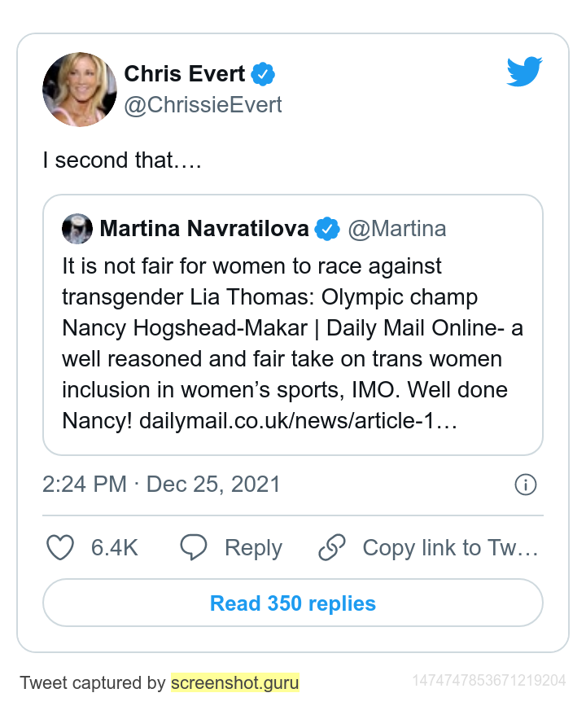Viewport: 586px width, 728px height.
Task: Click the Chris Evert display name
Action: (x=184, y=74)
